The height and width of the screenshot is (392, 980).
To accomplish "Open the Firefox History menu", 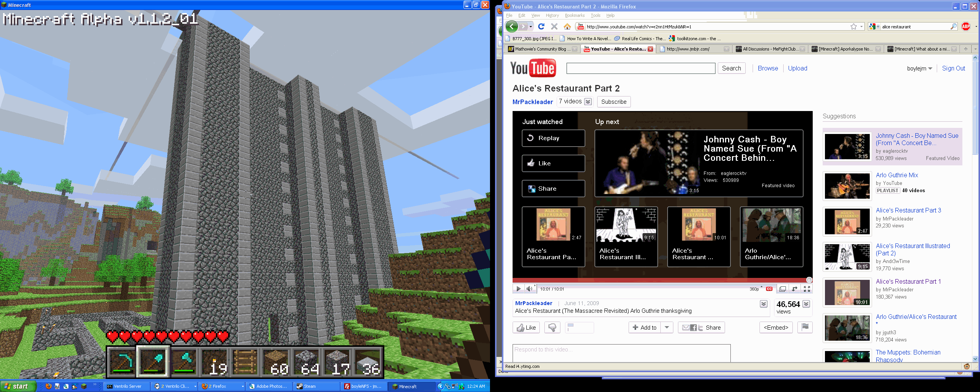I will tap(552, 15).
